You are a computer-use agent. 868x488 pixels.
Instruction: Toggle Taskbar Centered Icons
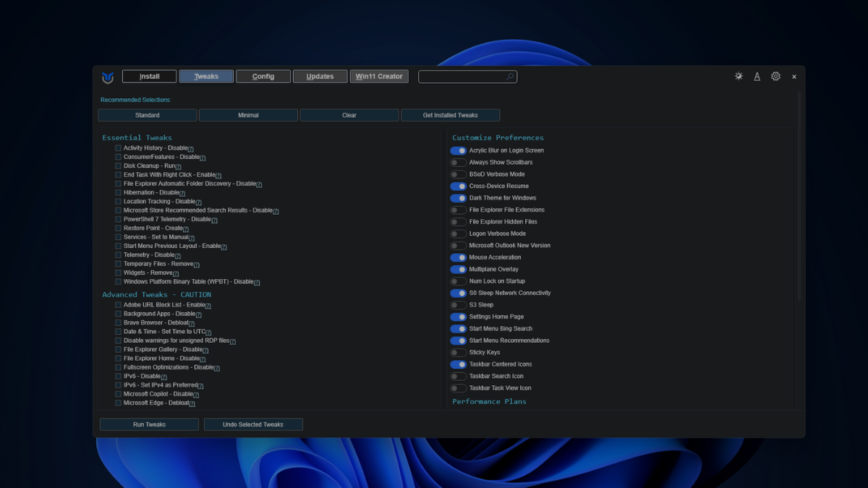[458, 364]
